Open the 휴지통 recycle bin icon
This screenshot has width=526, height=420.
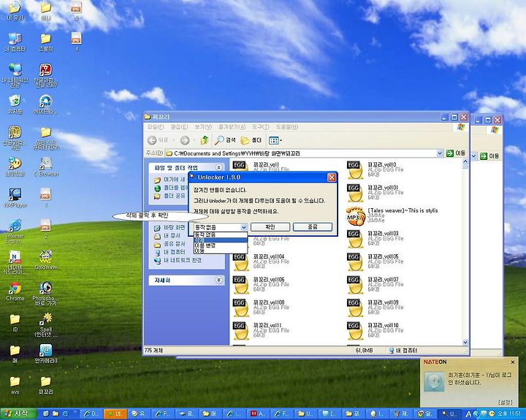pyautogui.click(x=15, y=104)
